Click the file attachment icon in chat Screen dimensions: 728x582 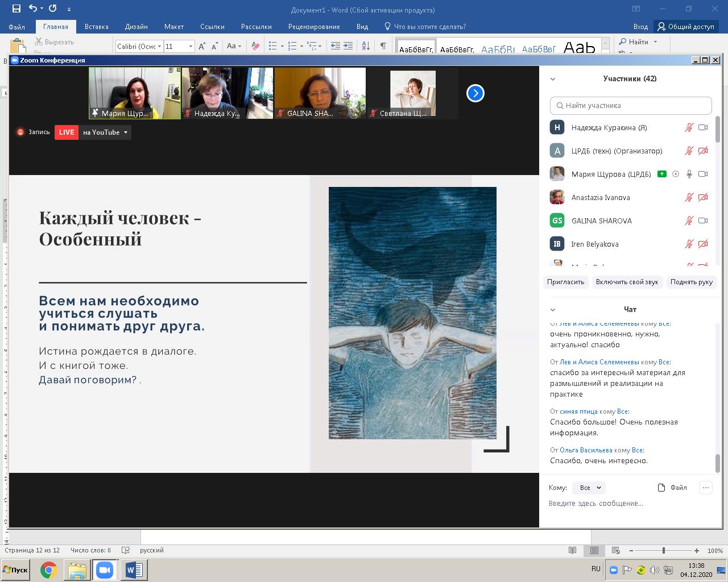(x=661, y=488)
